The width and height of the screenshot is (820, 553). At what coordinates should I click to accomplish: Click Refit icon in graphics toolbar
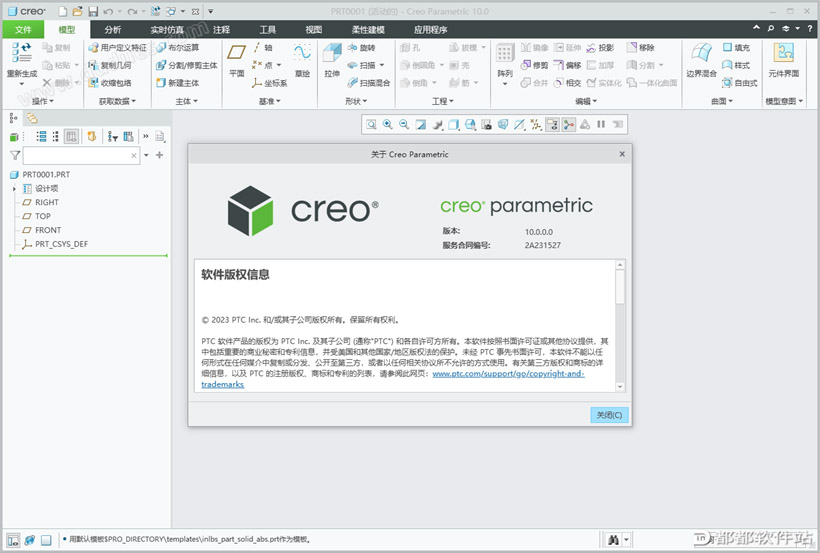[371, 125]
